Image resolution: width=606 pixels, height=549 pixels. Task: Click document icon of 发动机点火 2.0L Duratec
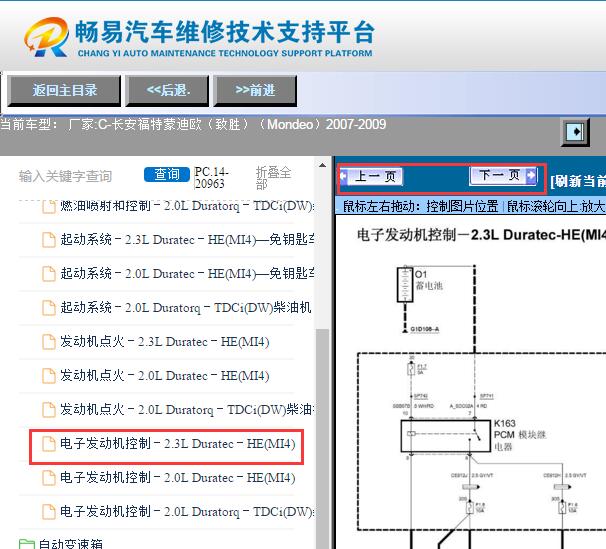pyautogui.click(x=49, y=376)
